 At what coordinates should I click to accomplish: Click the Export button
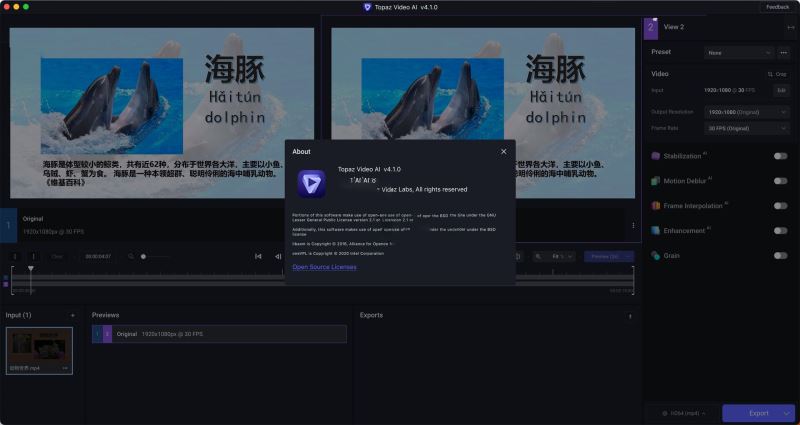(x=759, y=412)
